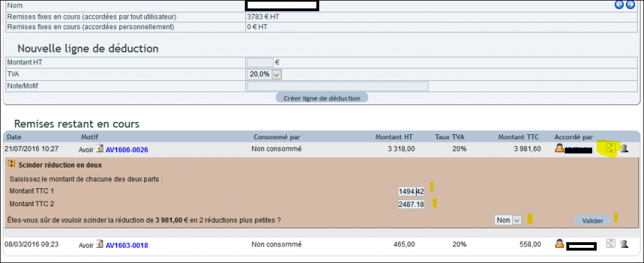Viewport: 644px width, 263px height.
Task: Click Montant TTC 2 field with 2487.18
Action: (412, 204)
